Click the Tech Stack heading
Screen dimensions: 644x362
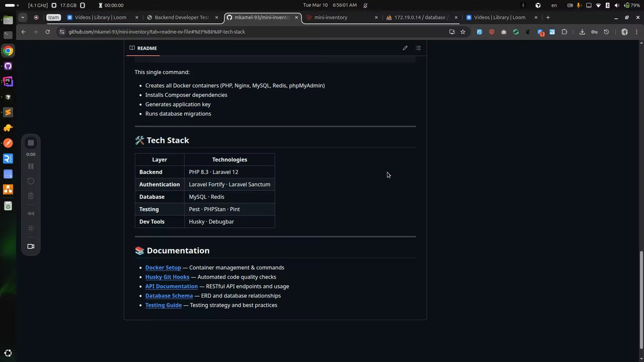click(162, 140)
